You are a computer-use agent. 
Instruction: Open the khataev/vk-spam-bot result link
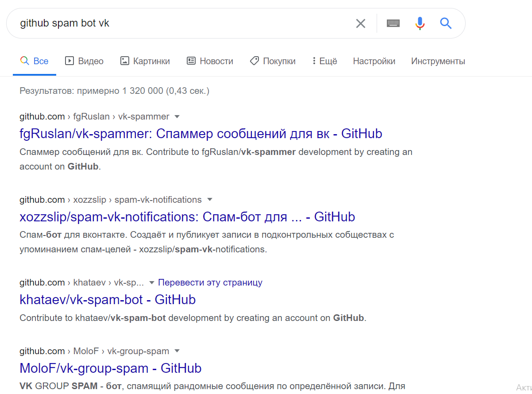(x=107, y=299)
